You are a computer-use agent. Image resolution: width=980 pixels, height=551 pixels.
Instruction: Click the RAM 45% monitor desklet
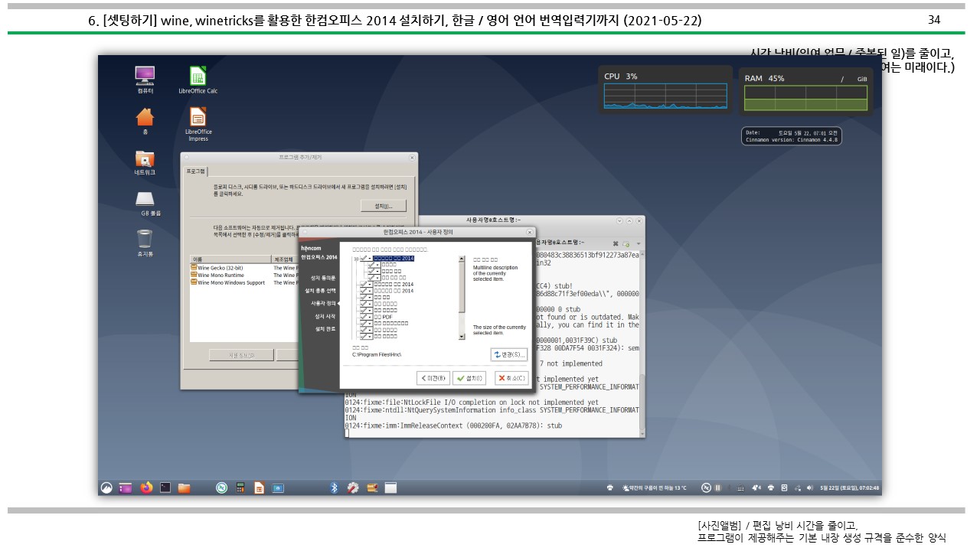click(x=806, y=91)
